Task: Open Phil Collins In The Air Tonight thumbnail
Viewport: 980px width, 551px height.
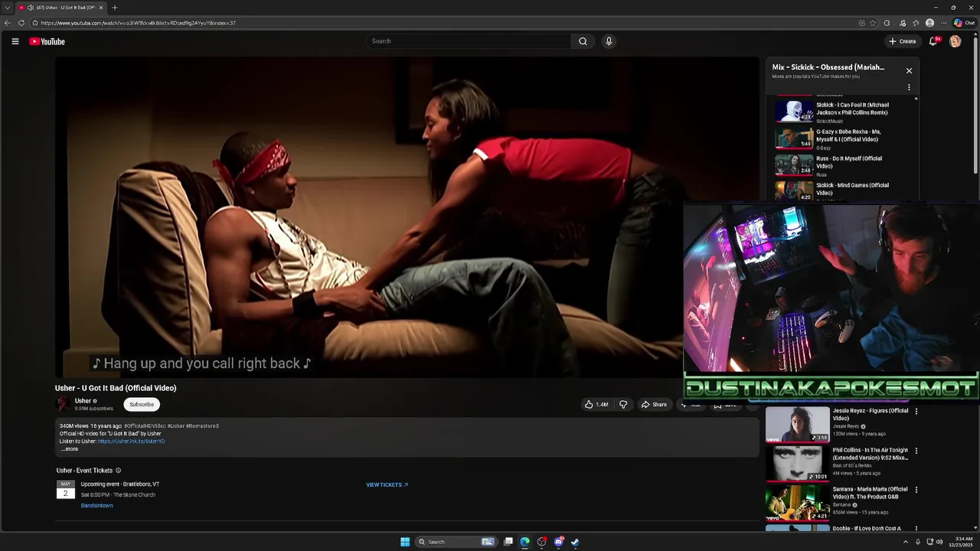Action: pyautogui.click(x=798, y=464)
